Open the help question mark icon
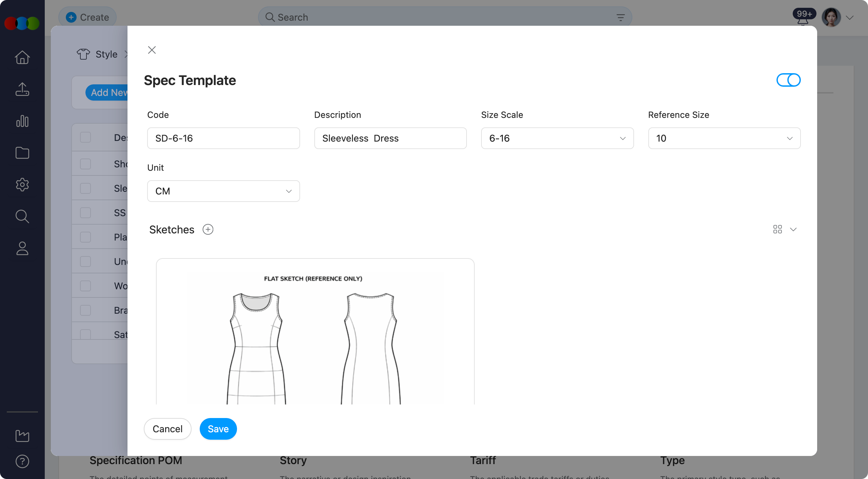Image resolution: width=868 pixels, height=479 pixels. [x=22, y=461]
